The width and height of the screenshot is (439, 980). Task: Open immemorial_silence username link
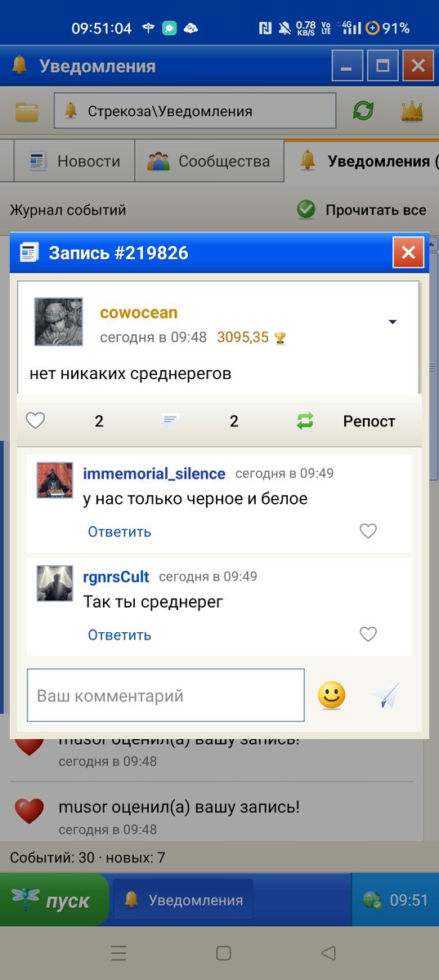pos(154,474)
